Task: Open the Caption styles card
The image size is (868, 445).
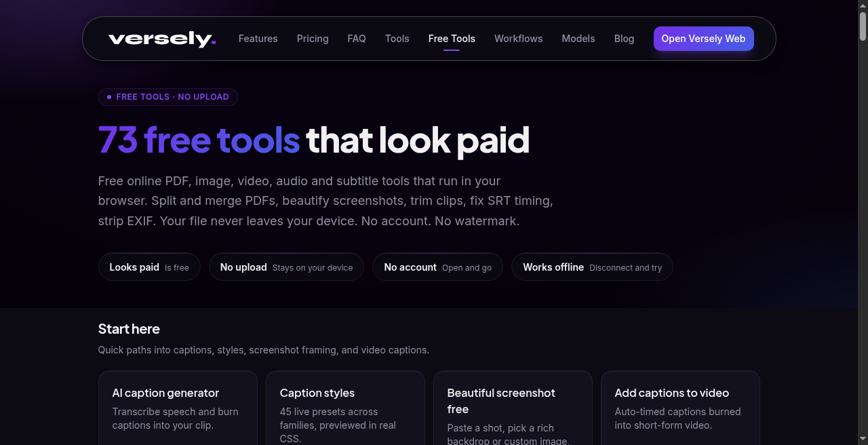Action: coord(345,408)
